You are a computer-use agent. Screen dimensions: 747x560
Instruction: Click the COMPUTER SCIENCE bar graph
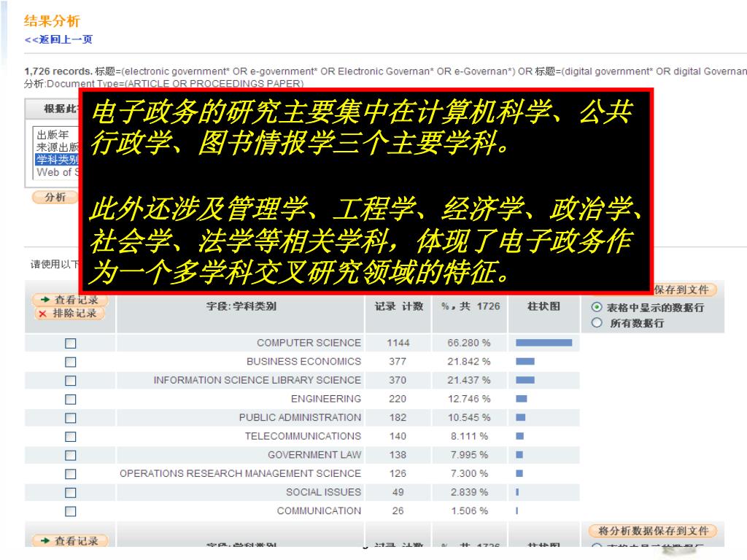(x=543, y=343)
